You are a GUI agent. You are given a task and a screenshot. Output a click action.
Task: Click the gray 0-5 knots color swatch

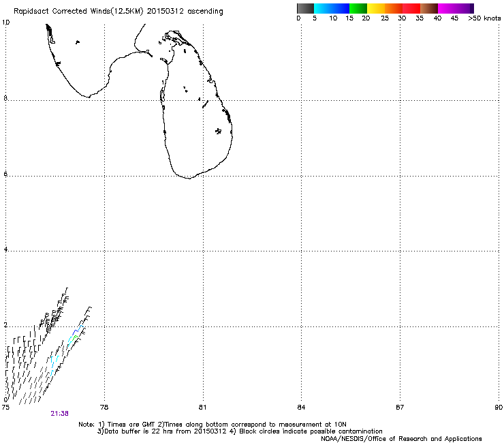tap(305, 8)
